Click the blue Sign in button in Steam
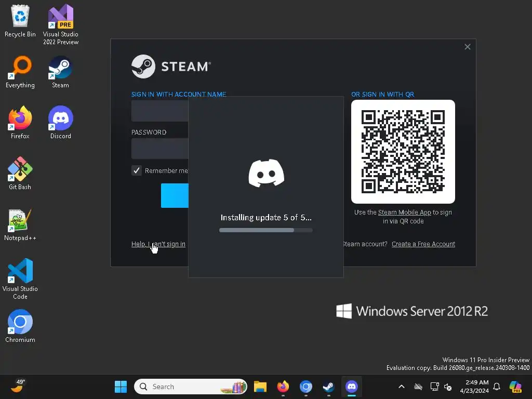 [175, 195]
